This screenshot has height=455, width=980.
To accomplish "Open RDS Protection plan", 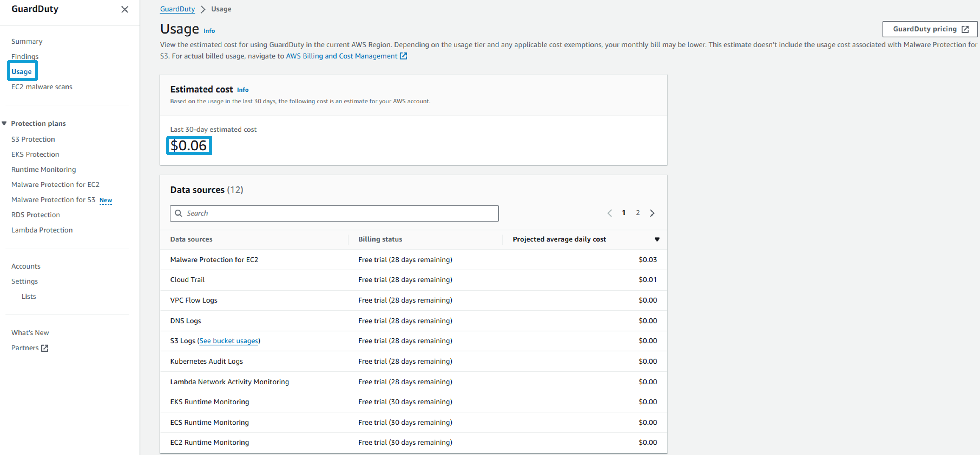I will pos(36,215).
